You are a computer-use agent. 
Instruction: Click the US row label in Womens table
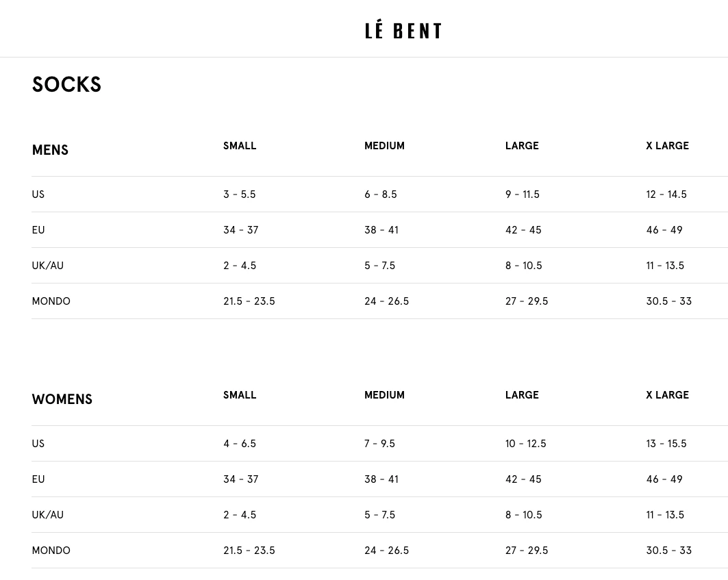38,444
